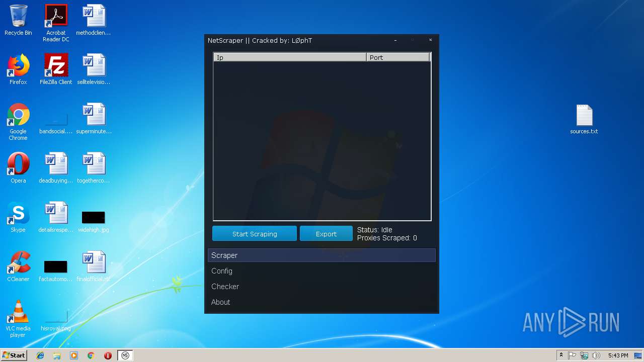This screenshot has width=644, height=362.
Task: Launch the VLC media player shortcut
Action: point(18,319)
